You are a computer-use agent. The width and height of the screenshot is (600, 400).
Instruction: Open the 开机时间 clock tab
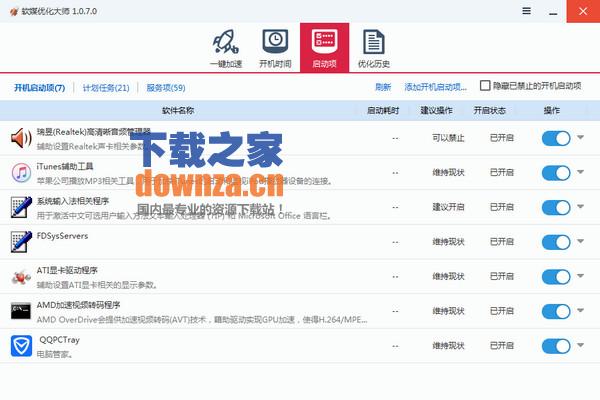(x=275, y=48)
